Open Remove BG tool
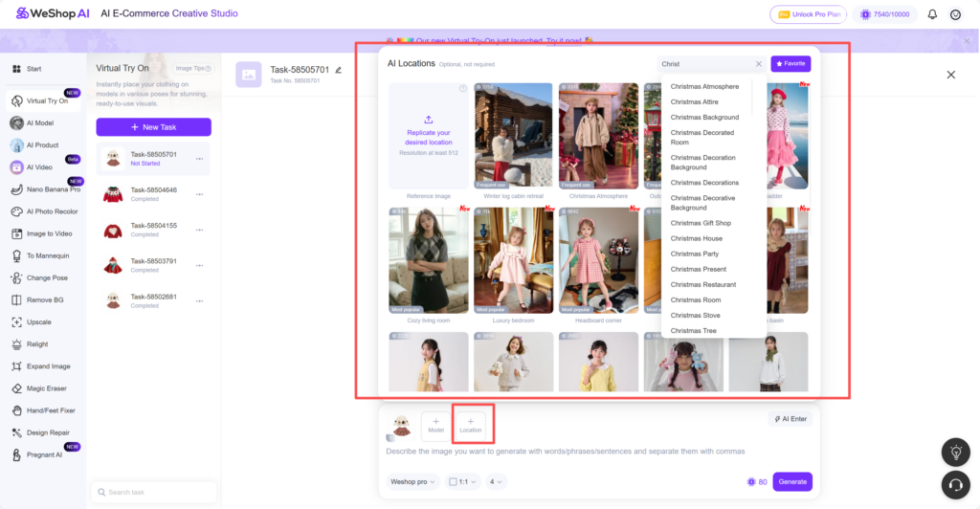Screen dimensions: 980x509 click(x=38, y=299)
